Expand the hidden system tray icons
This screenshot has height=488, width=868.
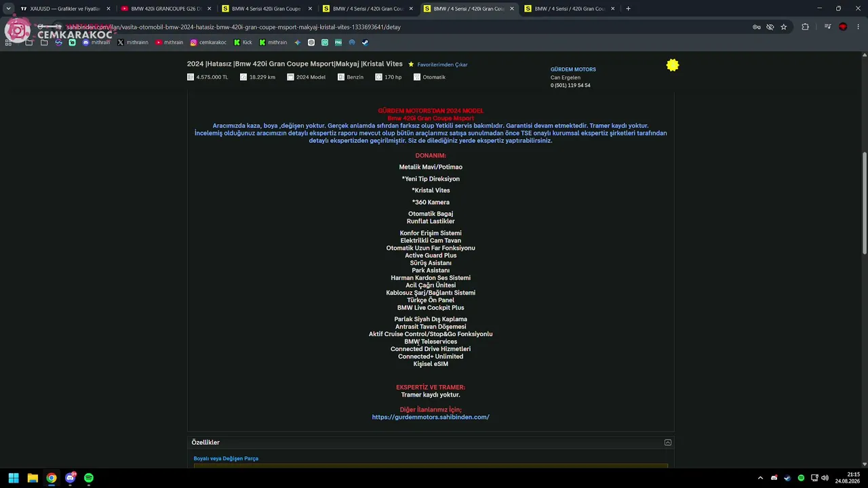(760, 478)
